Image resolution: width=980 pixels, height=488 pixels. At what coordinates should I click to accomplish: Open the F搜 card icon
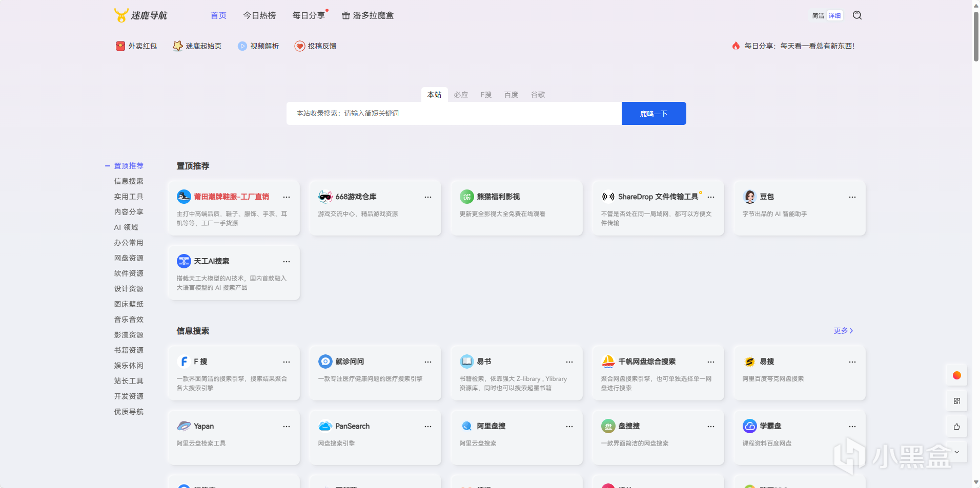(184, 362)
